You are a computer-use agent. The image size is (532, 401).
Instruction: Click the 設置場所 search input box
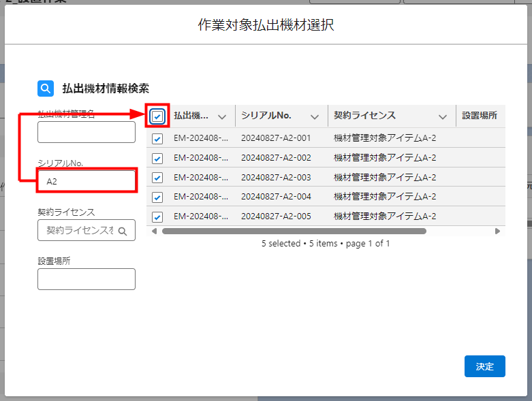[87, 279]
